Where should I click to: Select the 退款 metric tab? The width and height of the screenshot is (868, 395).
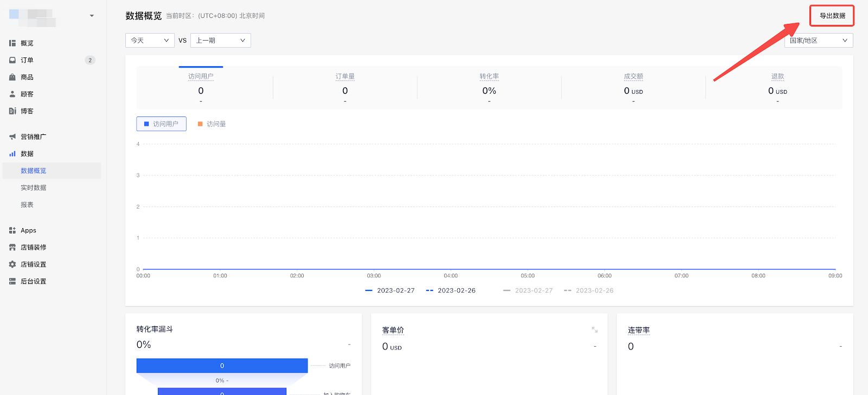[x=777, y=88]
